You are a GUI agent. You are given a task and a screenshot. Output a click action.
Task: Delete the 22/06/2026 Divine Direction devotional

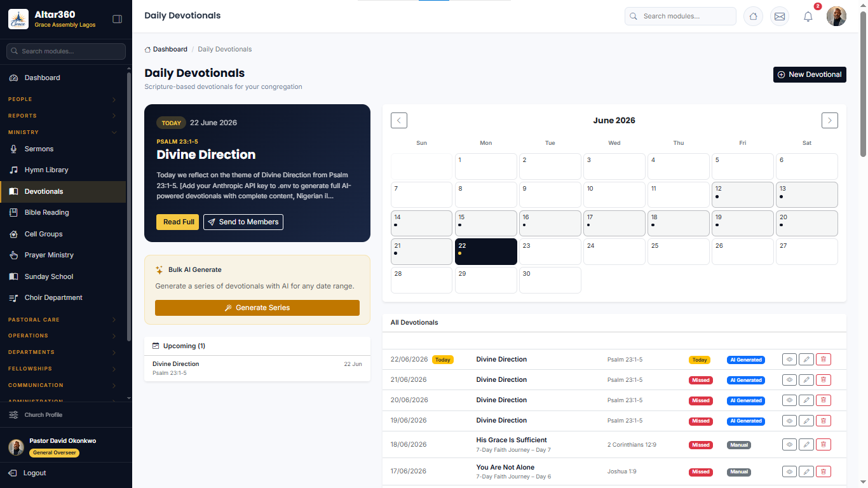(x=823, y=360)
